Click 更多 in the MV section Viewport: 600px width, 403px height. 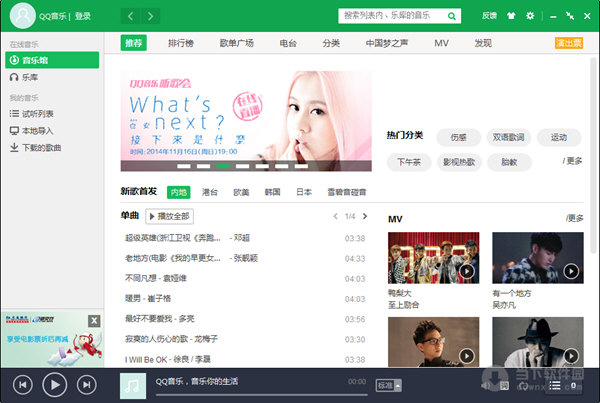click(x=575, y=218)
